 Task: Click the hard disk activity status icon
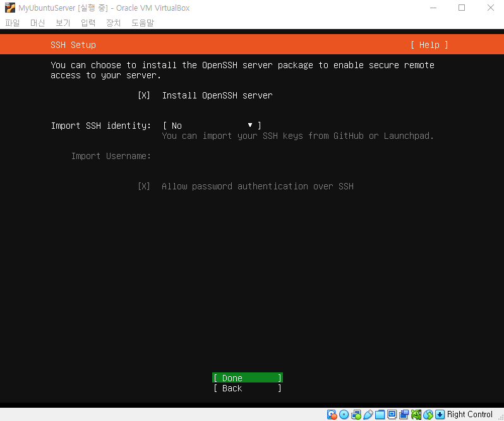332,415
